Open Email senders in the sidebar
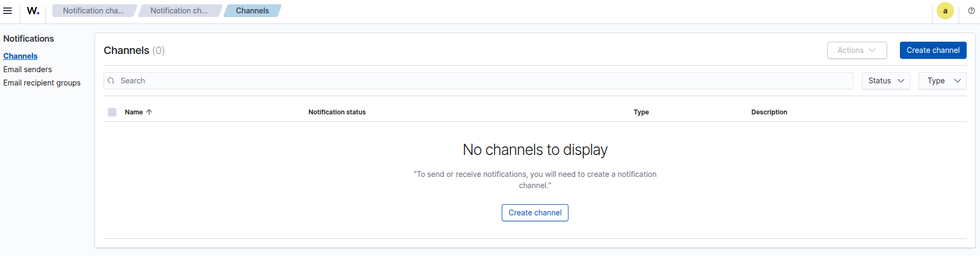Screen dimensions: 980x256 click(28, 69)
